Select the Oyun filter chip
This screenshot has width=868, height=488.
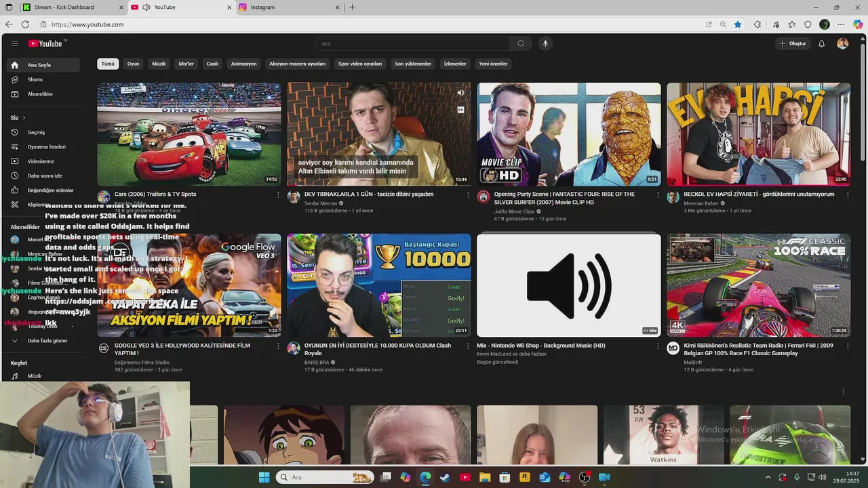point(133,64)
